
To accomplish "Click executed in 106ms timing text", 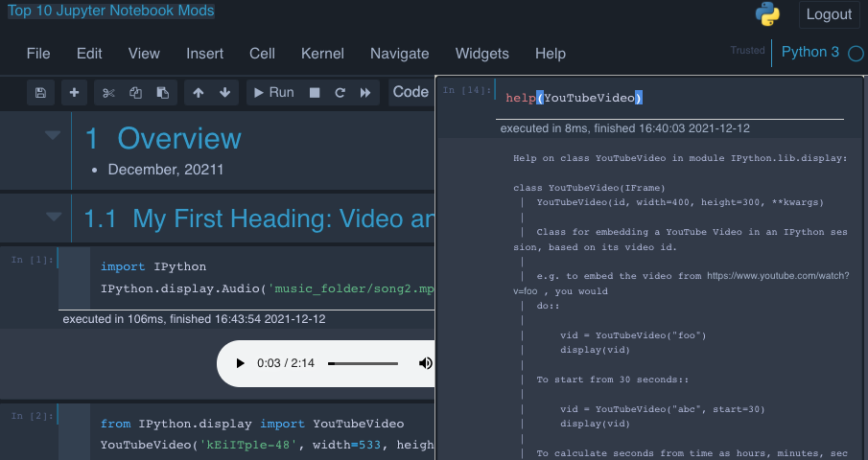I will click(194, 319).
